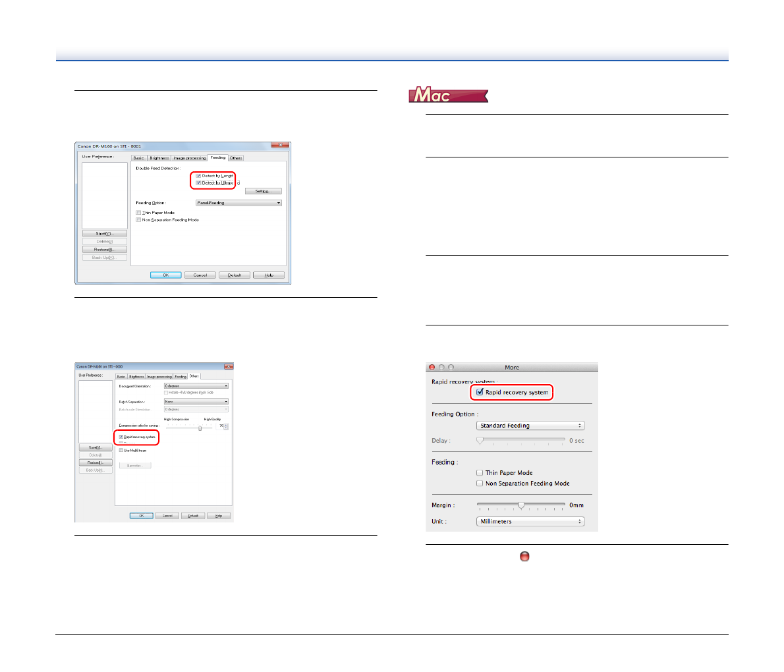
Task: Select the Feeding tab beside the active Others tab
Action: 180,377
